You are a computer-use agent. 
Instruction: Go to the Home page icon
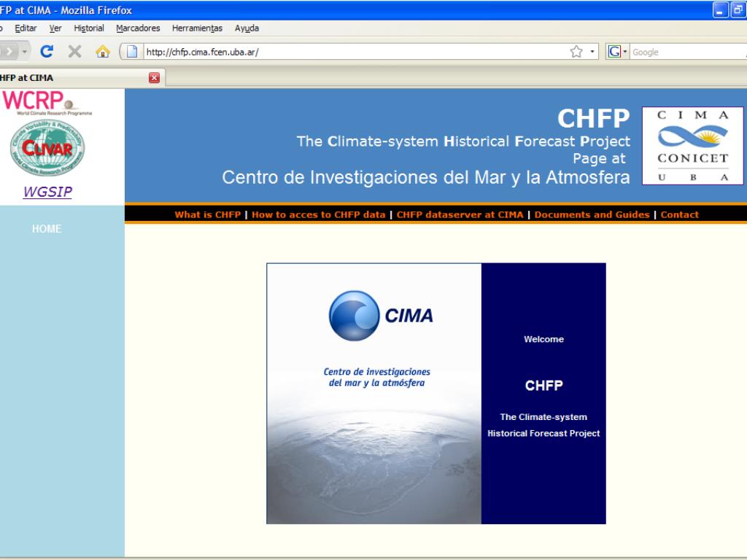102,51
